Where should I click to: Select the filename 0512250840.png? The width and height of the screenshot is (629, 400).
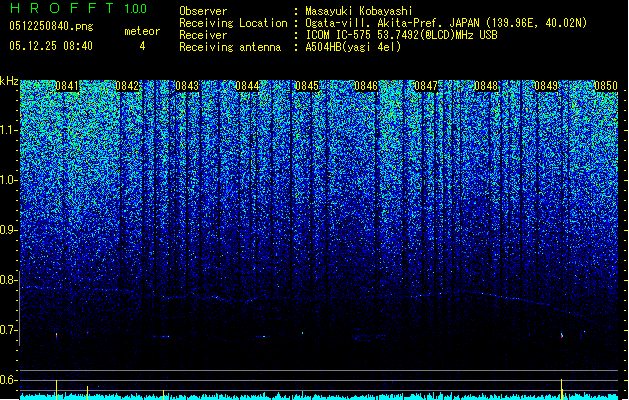click(51, 26)
